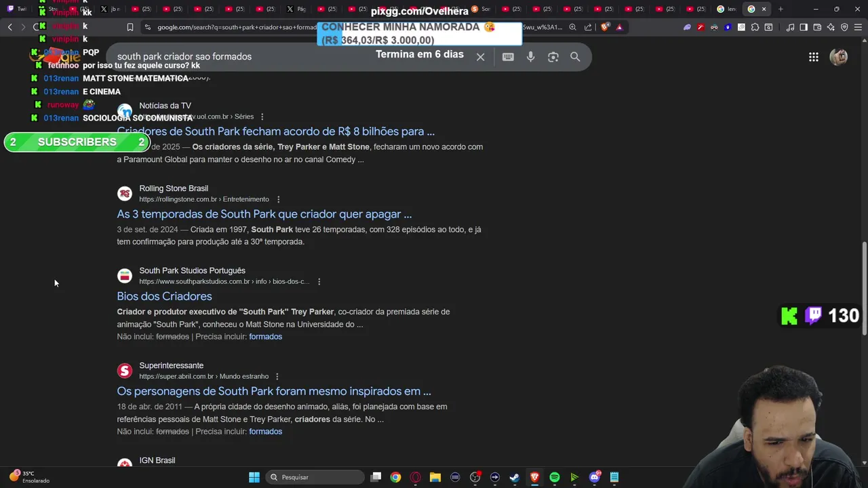Click the page vertical scrollbar
This screenshot has width=868, height=488.
pyautogui.click(x=864, y=288)
